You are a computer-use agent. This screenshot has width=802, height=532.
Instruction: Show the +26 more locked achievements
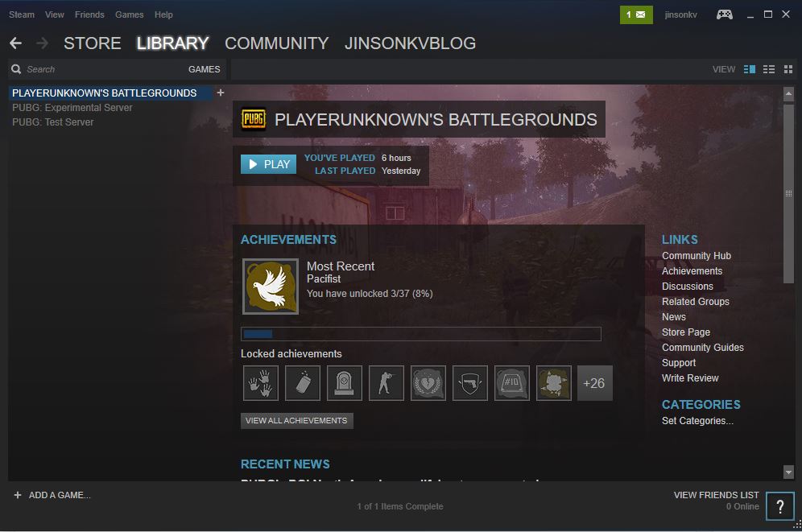594,383
